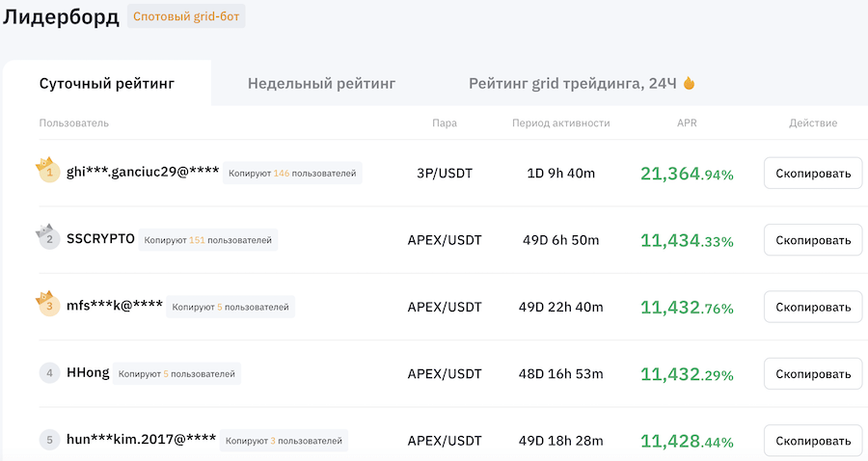
Task: Click the APR column header
Action: coord(687,122)
